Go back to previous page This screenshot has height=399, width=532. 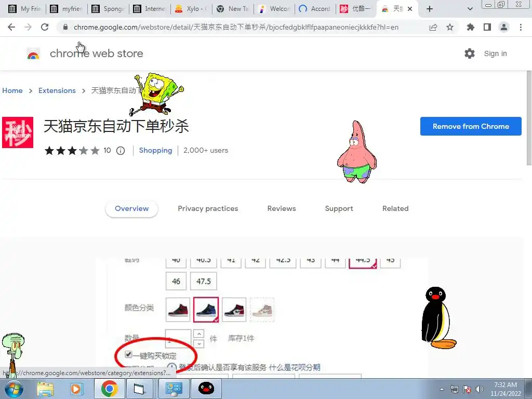pyautogui.click(x=11, y=27)
